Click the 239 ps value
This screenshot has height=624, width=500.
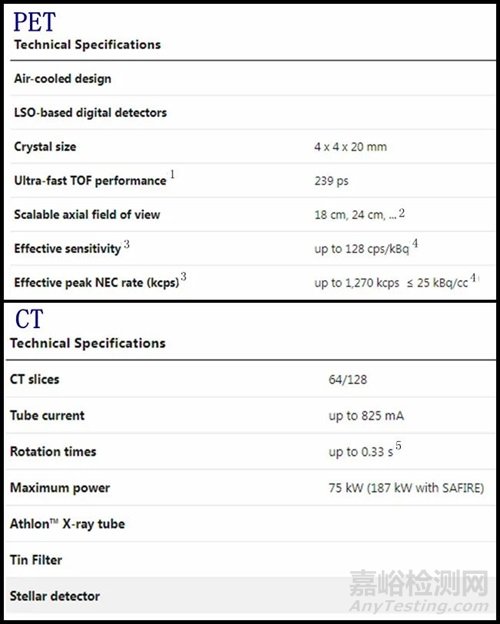click(331, 181)
